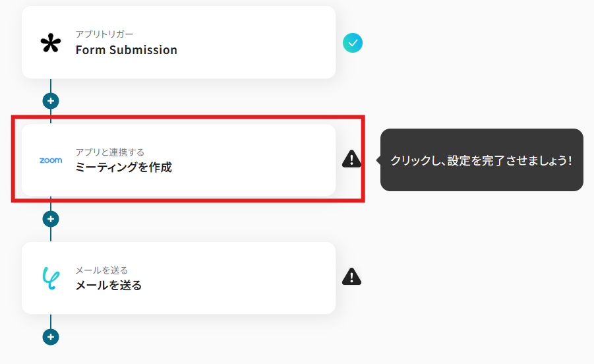Click the クリックし、設定を完了させましょう! tooltip
This screenshot has width=594, height=364.
pyautogui.click(x=481, y=160)
